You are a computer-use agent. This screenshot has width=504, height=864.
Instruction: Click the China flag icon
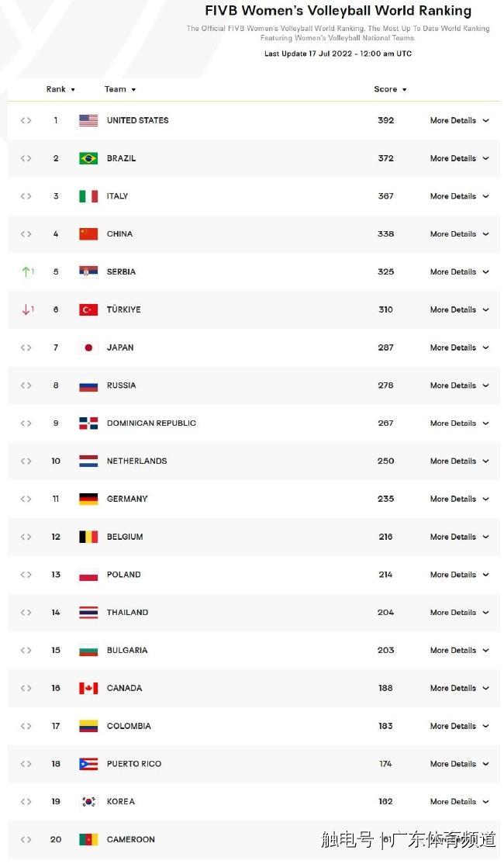pos(88,233)
